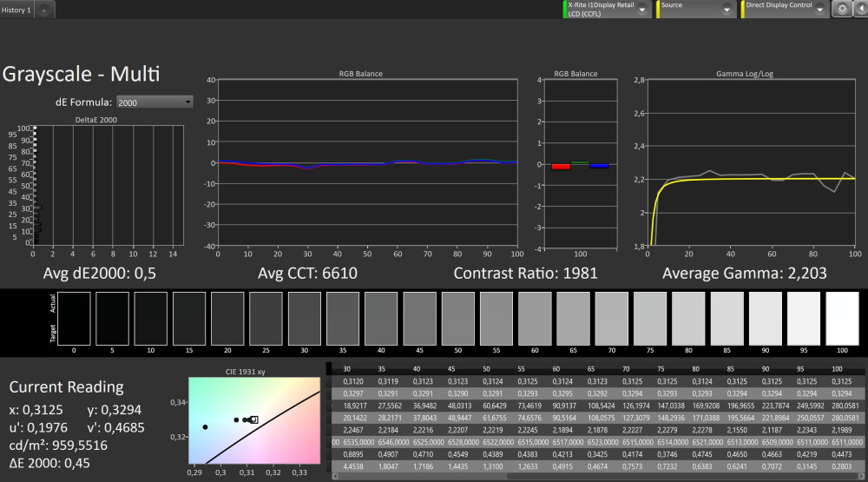
Task: Select the 5 percent grayscale swatch
Action: (x=112, y=319)
